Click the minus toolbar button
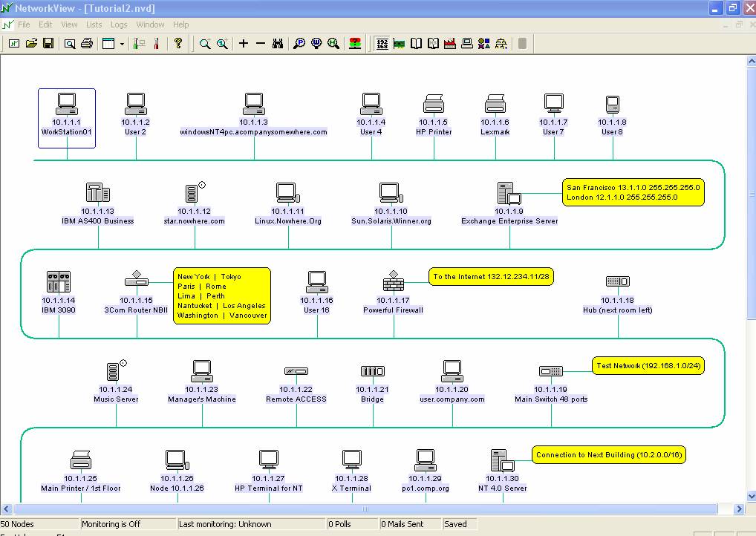The image size is (756, 536). 260,44
